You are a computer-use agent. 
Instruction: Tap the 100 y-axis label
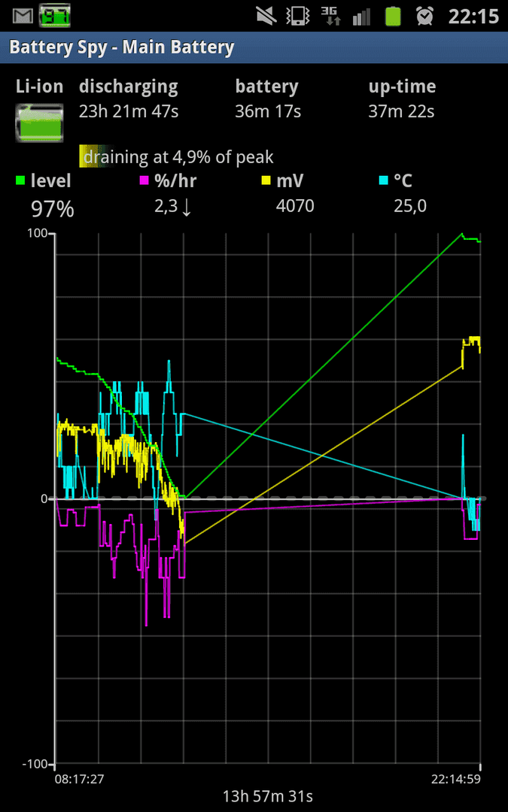38,234
